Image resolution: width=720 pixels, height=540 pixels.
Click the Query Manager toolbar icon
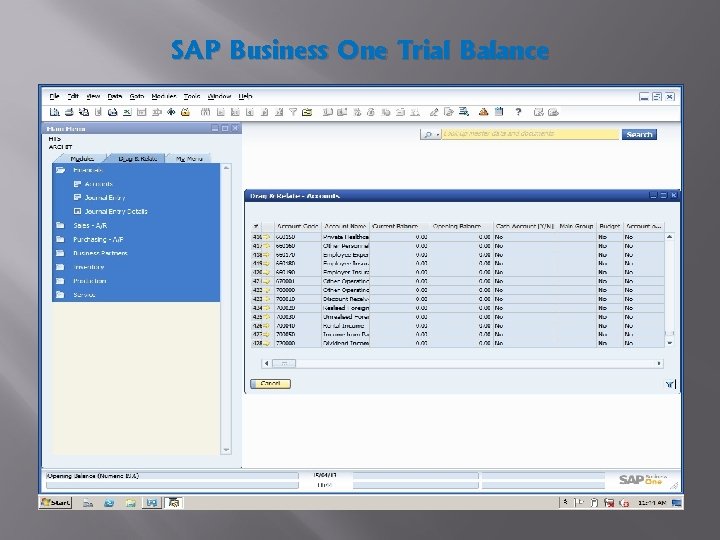click(464, 112)
